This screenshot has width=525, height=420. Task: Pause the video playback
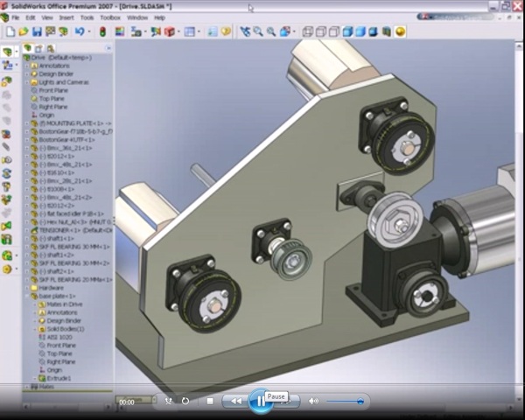[x=259, y=401]
